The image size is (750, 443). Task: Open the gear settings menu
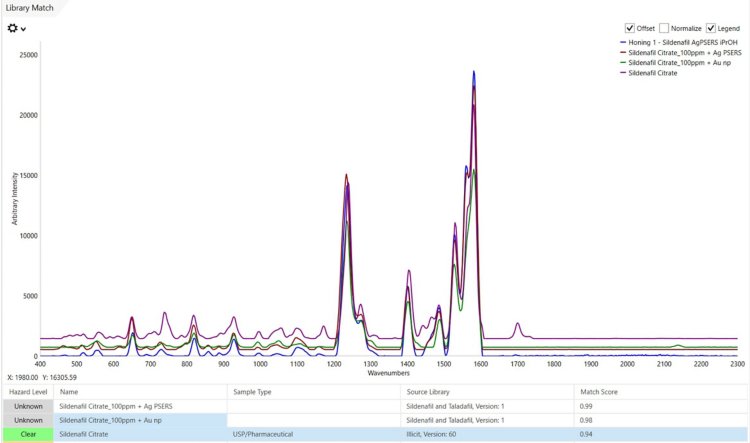(x=12, y=28)
